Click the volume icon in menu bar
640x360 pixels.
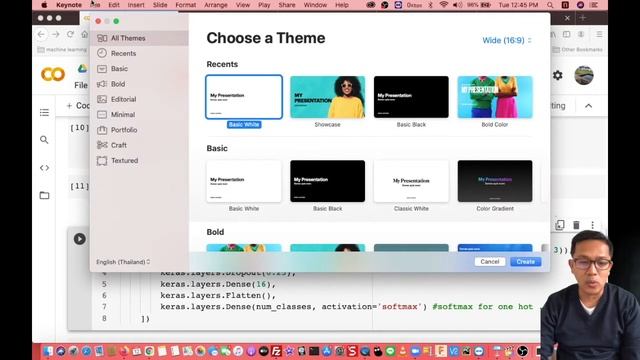458,5
